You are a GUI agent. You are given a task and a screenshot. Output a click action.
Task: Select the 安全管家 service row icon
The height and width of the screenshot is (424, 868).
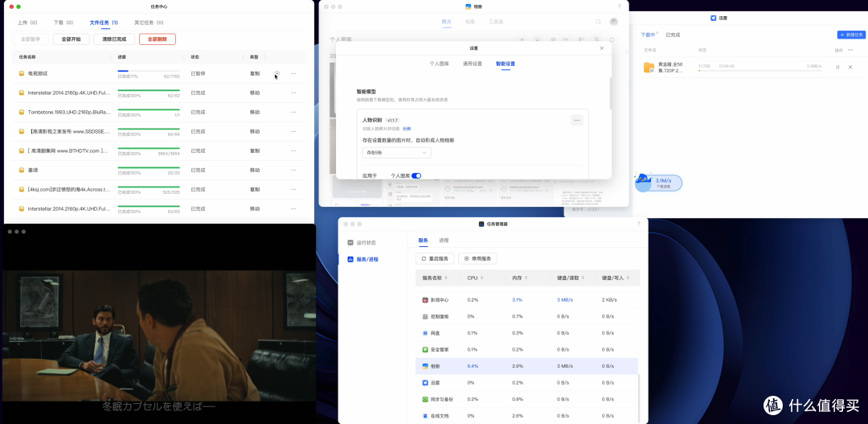click(425, 350)
